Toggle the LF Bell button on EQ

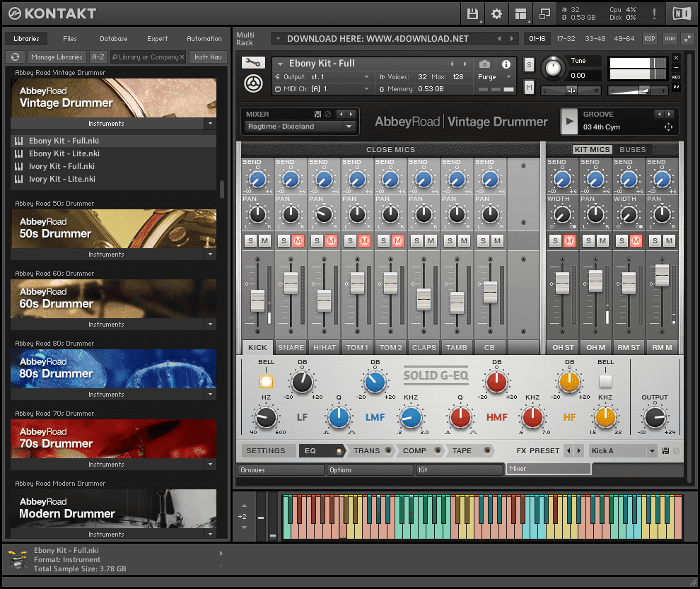click(266, 382)
